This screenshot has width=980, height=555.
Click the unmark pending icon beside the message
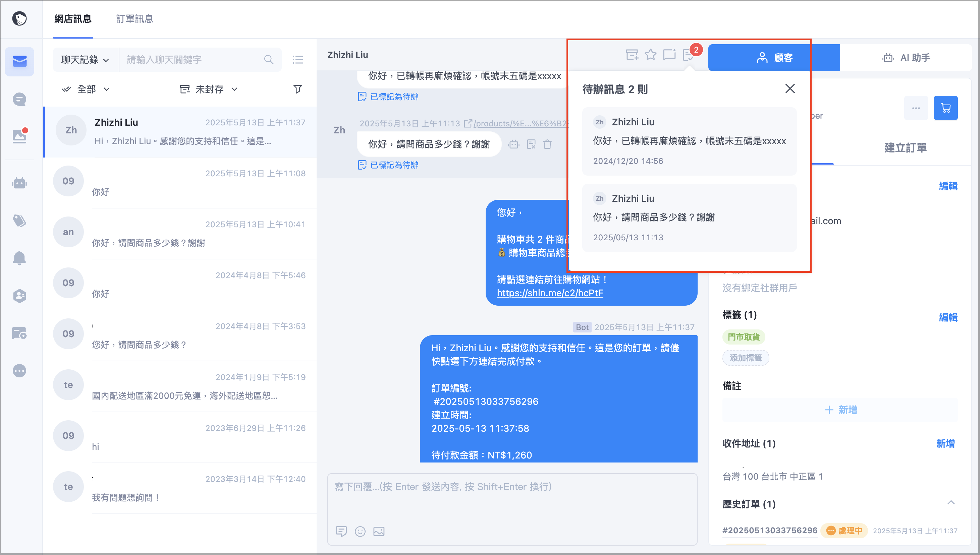(531, 144)
